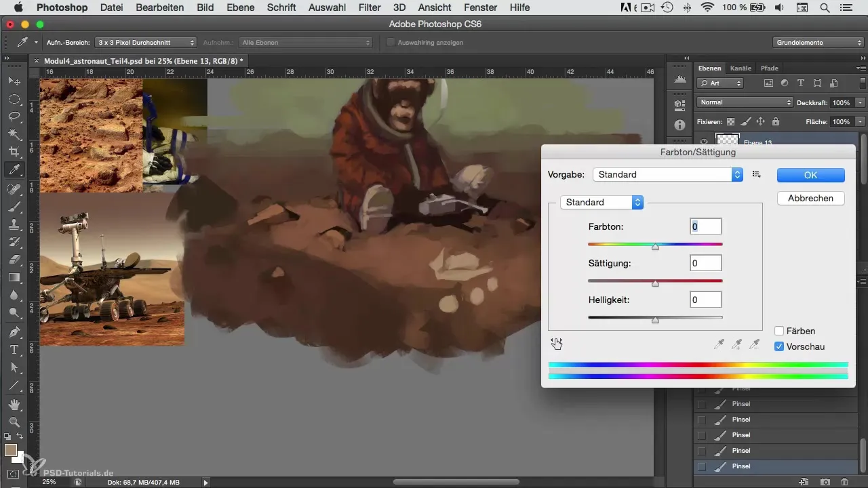Select the Path Selection tool
The height and width of the screenshot is (488, 868).
coord(14,367)
